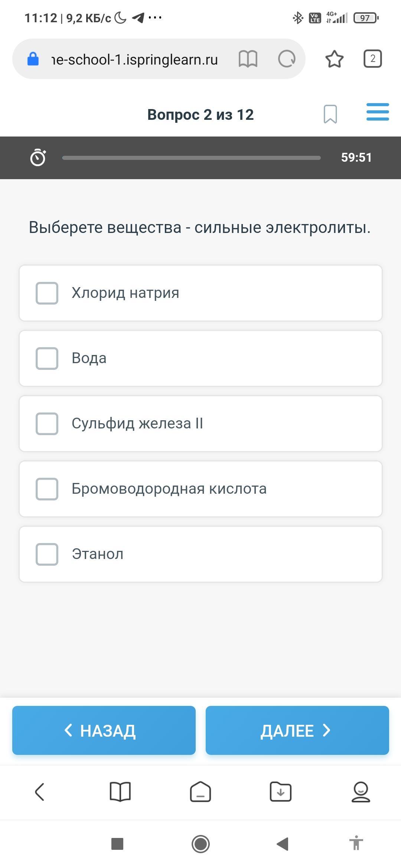The width and height of the screenshot is (401, 868).
Task: Tap the URL address field
Action: [134, 59]
